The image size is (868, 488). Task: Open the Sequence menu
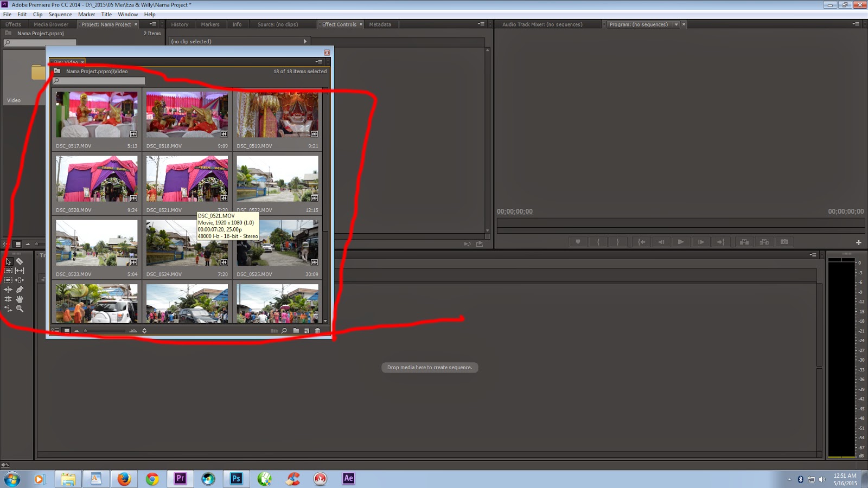60,14
